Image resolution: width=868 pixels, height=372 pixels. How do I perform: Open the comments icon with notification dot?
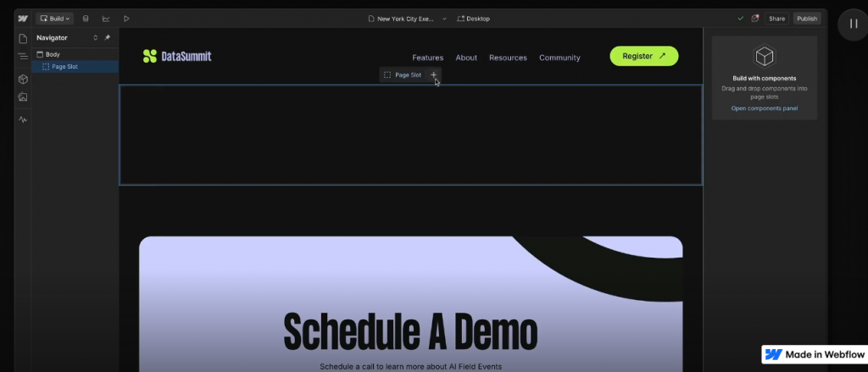[754, 19]
